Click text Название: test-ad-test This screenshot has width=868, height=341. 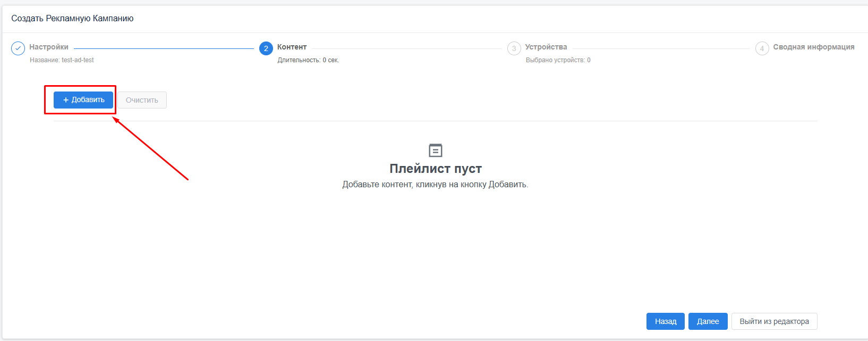click(x=62, y=60)
